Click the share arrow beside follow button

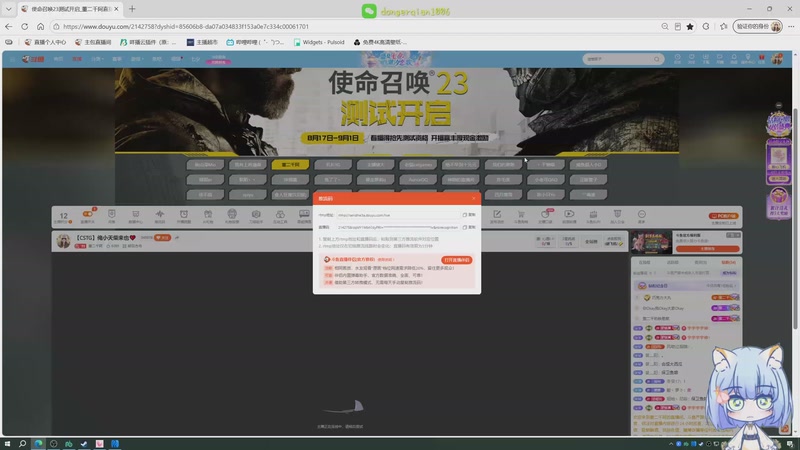click(x=177, y=238)
